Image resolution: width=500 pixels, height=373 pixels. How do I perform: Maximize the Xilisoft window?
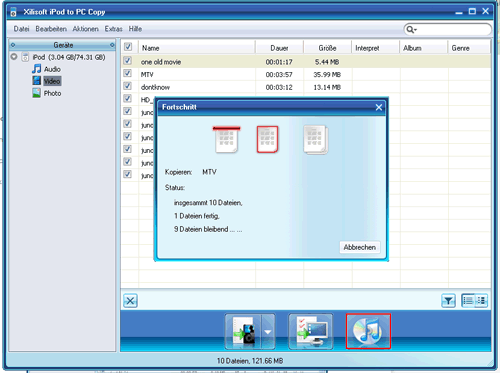pyautogui.click(x=472, y=11)
